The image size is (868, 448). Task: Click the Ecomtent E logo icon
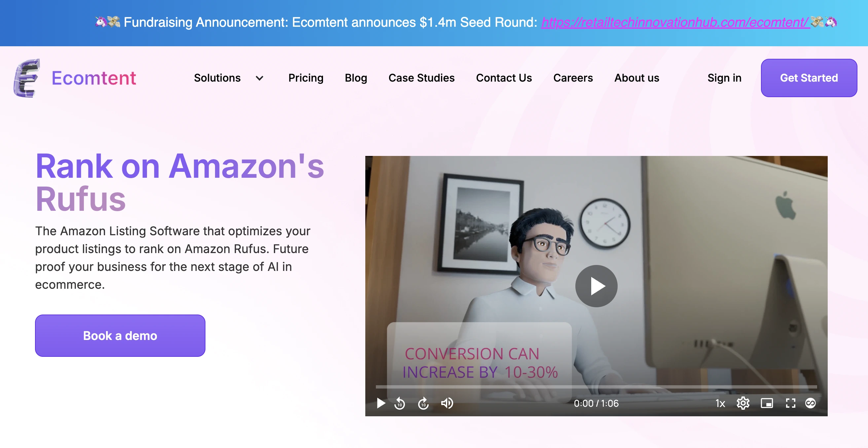[x=27, y=78]
